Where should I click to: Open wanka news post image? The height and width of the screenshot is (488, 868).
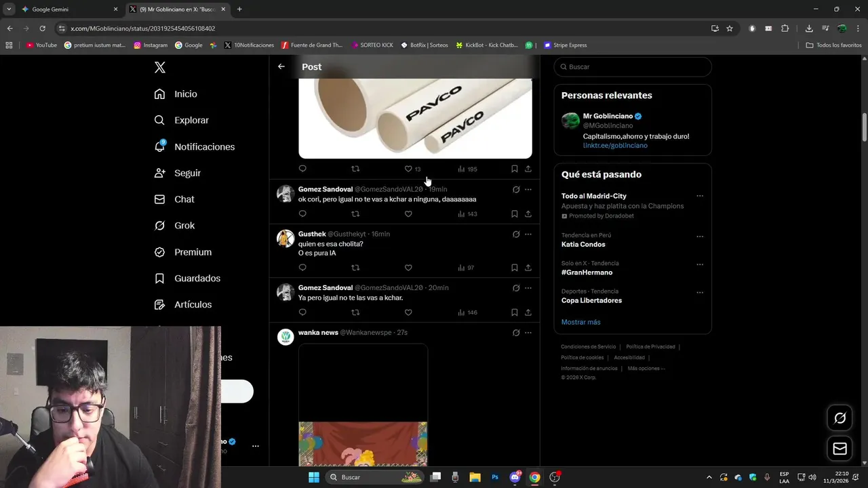363,405
